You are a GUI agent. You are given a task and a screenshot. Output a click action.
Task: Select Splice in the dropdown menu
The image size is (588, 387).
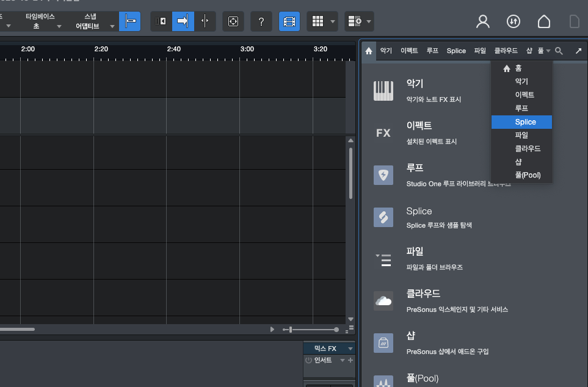point(525,122)
